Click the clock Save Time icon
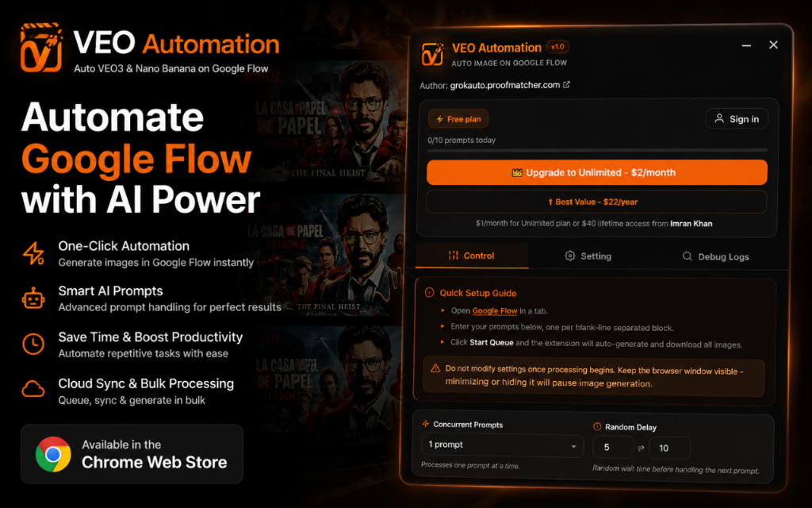Image resolution: width=812 pixels, height=508 pixels. click(33, 344)
